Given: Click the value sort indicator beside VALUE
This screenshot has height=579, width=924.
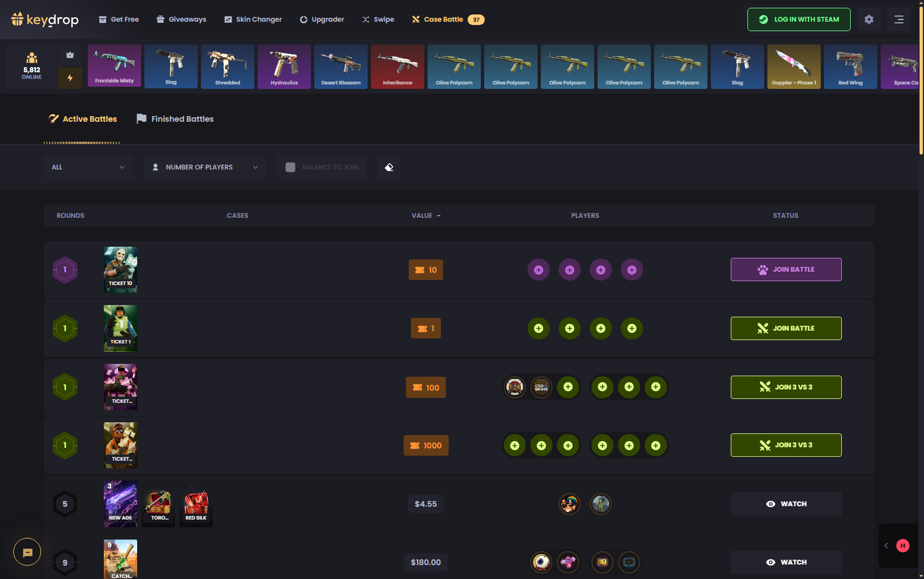Looking at the screenshot, I should tap(439, 216).
